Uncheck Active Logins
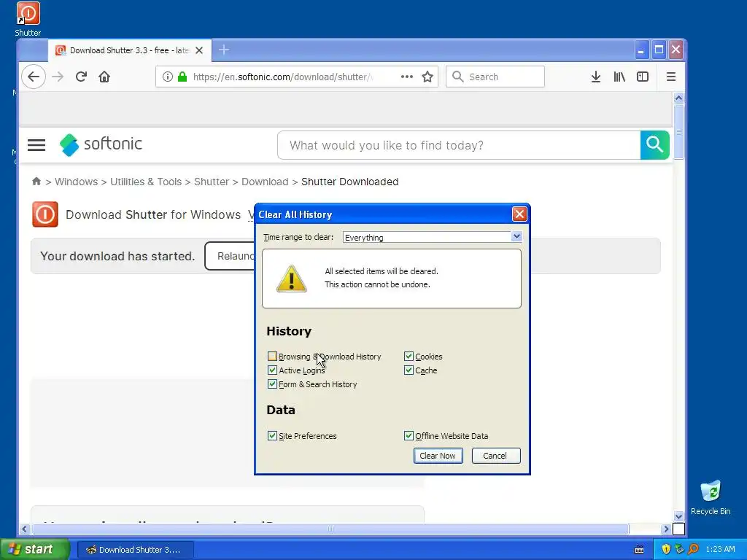 tap(272, 370)
